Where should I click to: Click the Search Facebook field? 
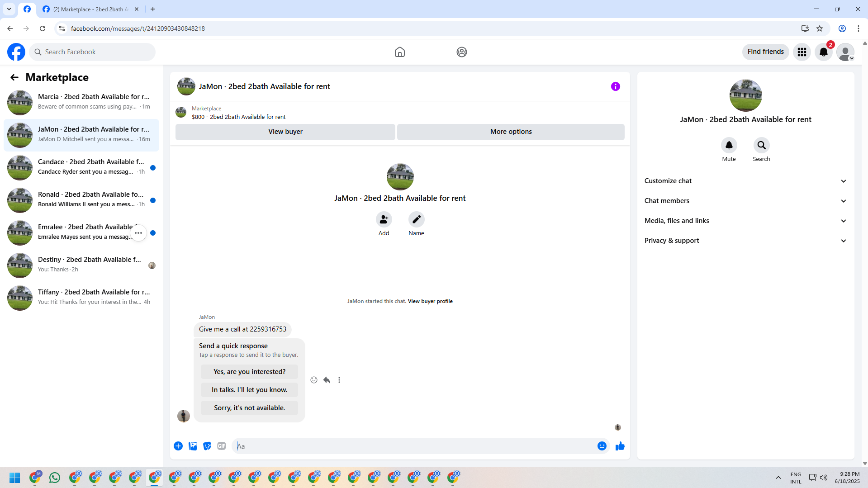coord(92,52)
